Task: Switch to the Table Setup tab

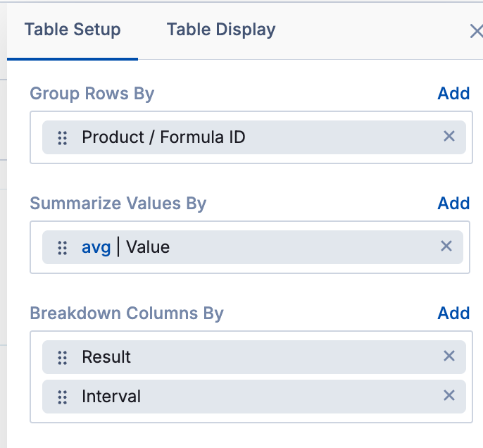Action: (73, 30)
